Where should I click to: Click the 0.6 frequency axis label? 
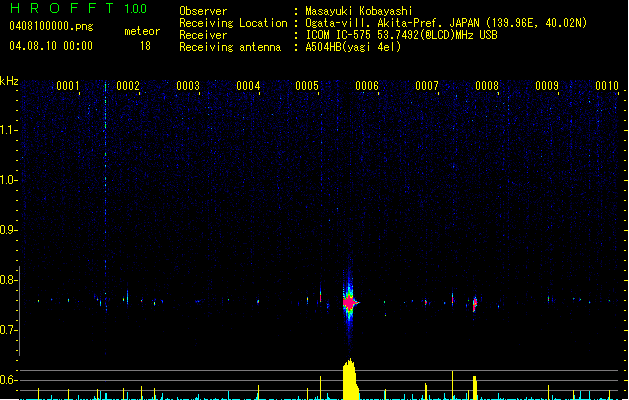(x=9, y=380)
